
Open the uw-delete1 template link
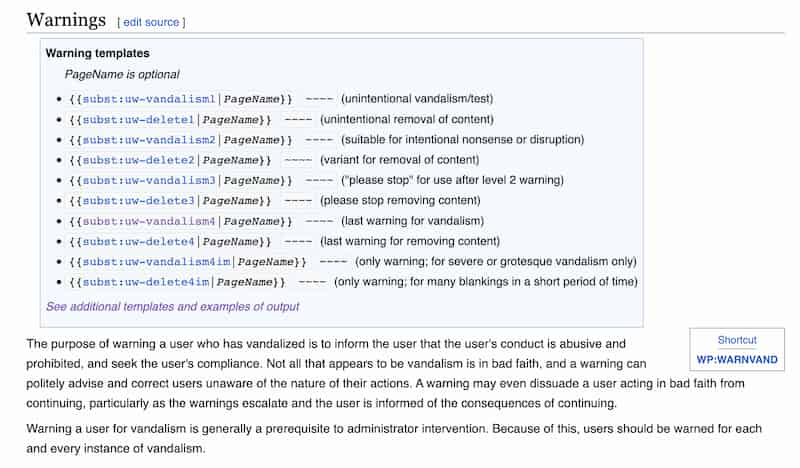(x=138, y=119)
